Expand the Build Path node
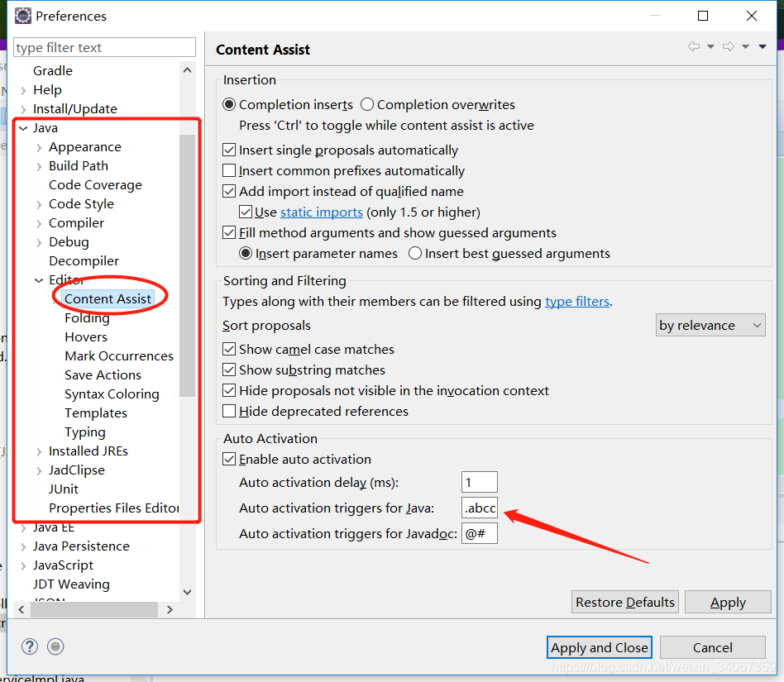Image resolution: width=784 pixels, height=682 pixels. pos(39,166)
